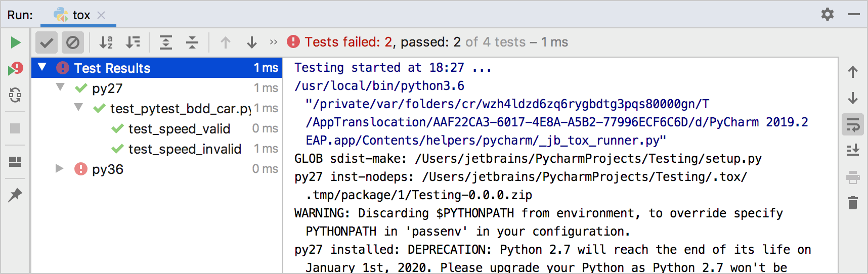Select test_speed_valid in the tree
Viewport: 868px width, 274px height.
coord(179,129)
